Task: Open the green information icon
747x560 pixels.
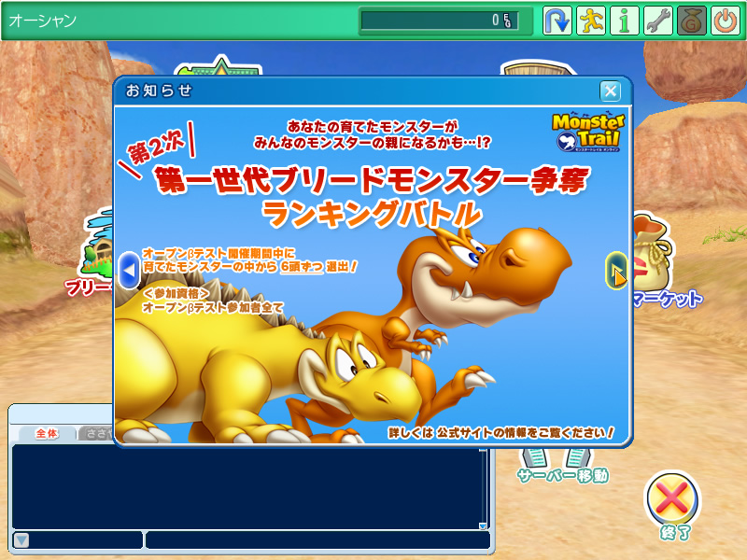Action: pos(624,21)
